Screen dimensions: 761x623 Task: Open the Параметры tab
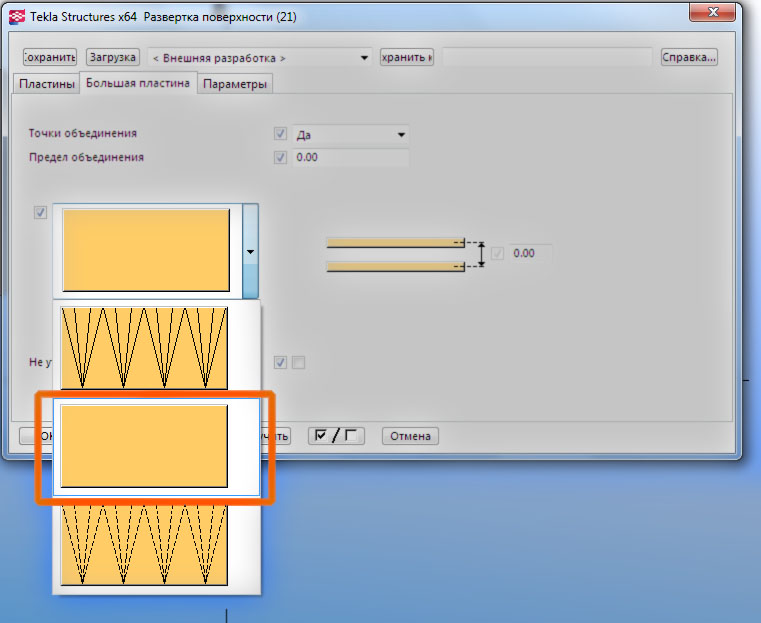coord(235,85)
